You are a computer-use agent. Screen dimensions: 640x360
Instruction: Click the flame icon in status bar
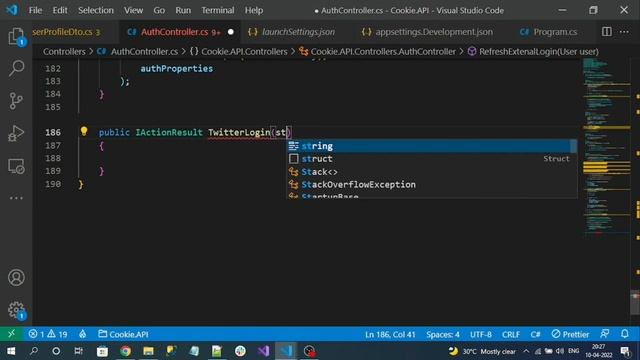coord(82,334)
